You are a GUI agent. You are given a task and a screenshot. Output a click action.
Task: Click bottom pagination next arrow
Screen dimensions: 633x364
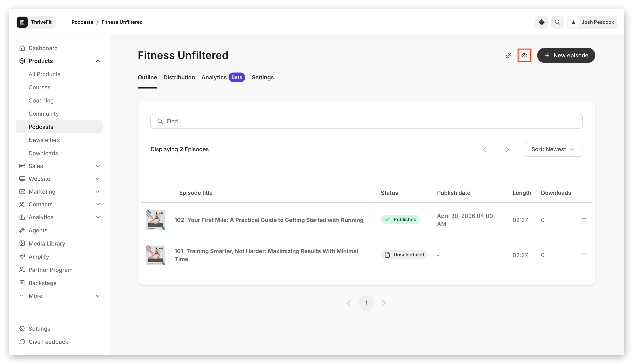(384, 303)
